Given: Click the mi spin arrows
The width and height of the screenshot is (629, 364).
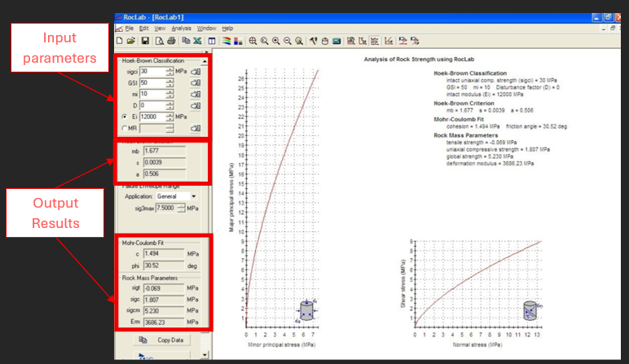Looking at the screenshot, I should pyautogui.click(x=169, y=94).
